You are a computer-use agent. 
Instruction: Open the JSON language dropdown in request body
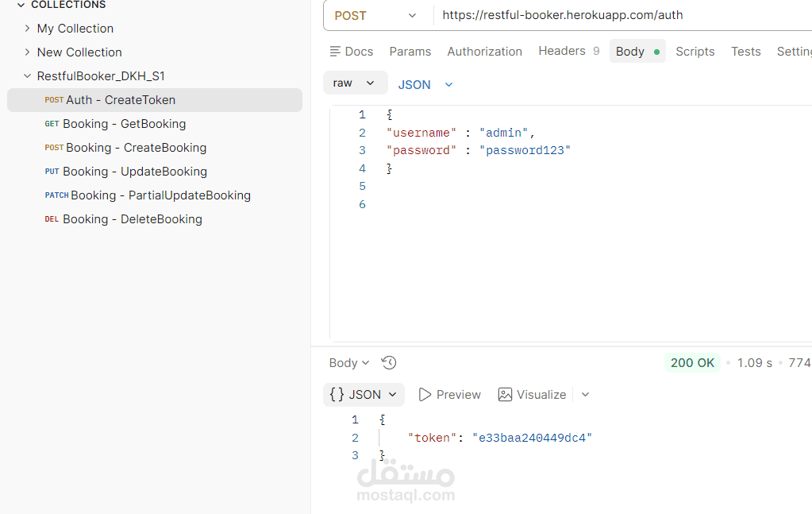pyautogui.click(x=425, y=84)
